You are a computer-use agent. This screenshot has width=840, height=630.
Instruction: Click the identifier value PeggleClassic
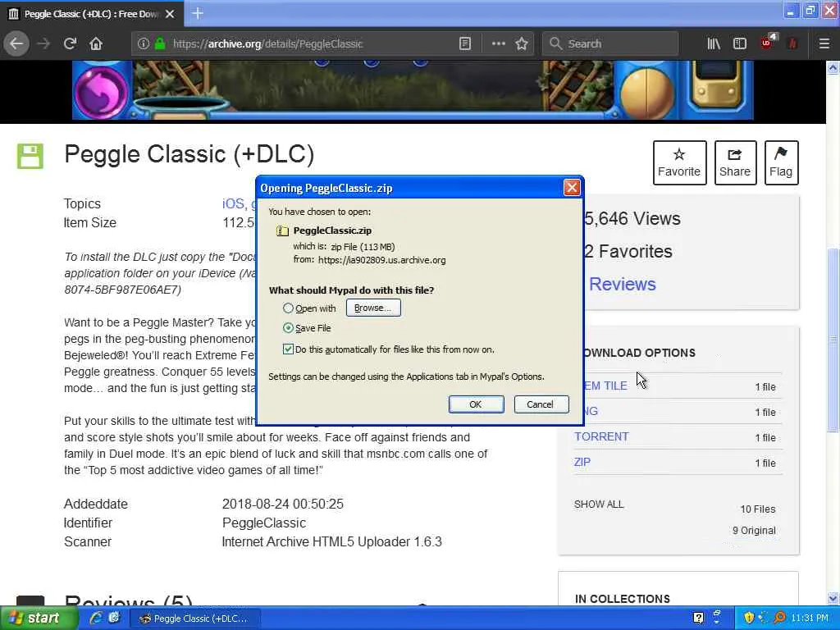tap(264, 523)
